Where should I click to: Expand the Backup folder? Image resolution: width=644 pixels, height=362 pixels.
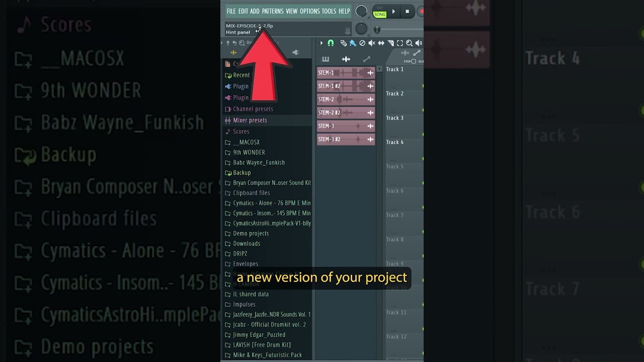237,172
